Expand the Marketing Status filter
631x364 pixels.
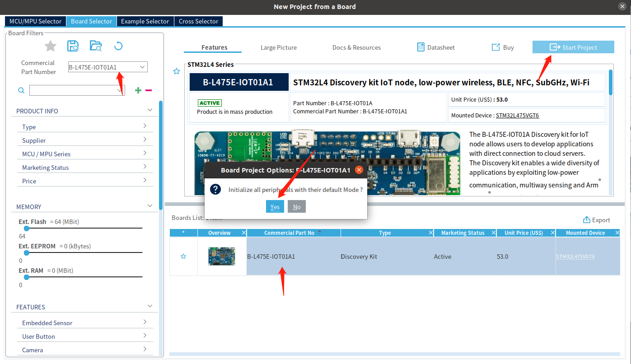[145, 167]
